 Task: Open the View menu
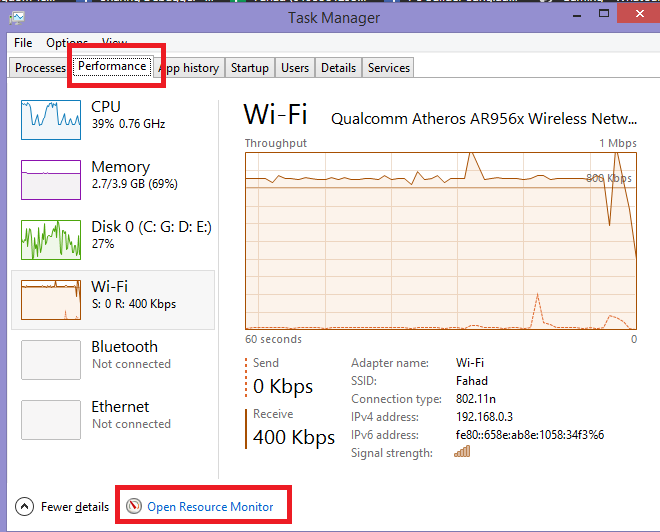(114, 43)
